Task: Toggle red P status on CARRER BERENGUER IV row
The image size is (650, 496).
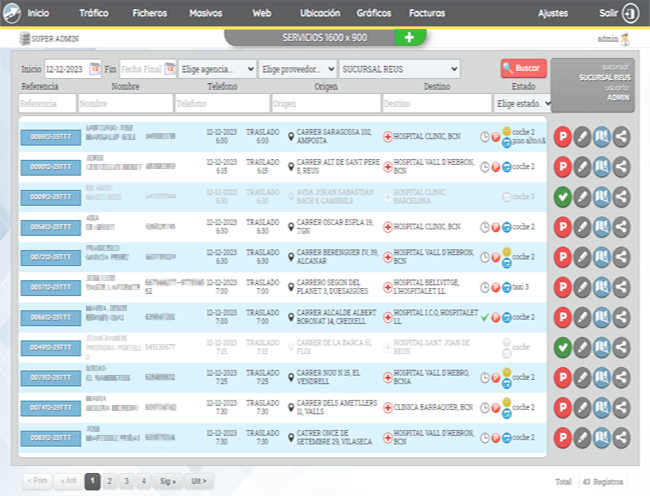Action: 563,257
